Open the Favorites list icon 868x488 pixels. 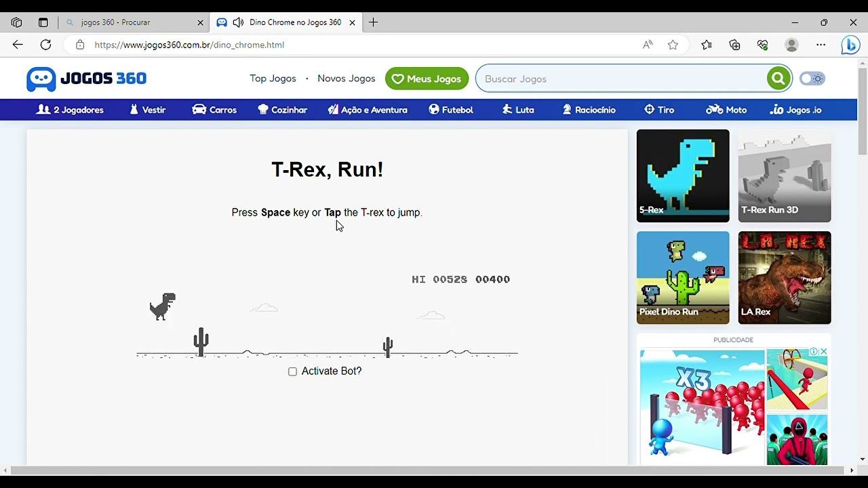[x=707, y=45]
